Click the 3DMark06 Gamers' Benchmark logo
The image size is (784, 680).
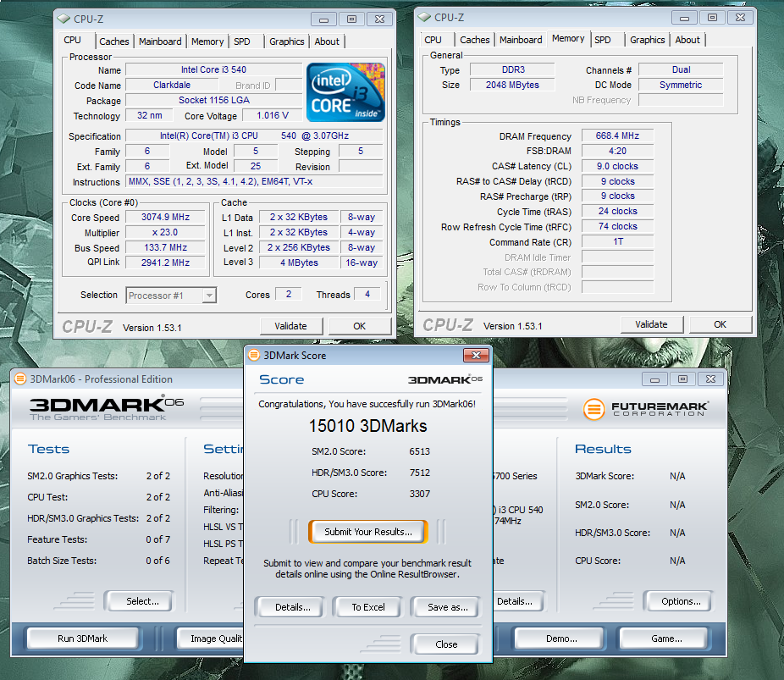coord(106,407)
